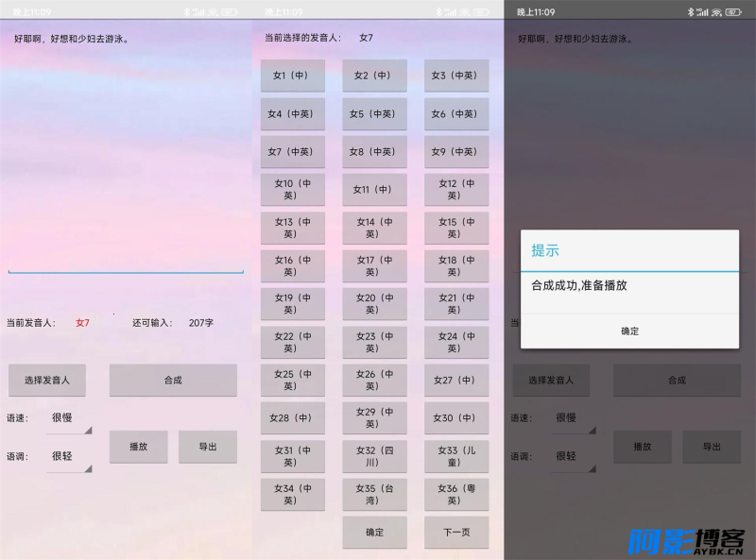The width and height of the screenshot is (756, 560).
Task: Select voice 女11（中）
Action: coord(374,190)
